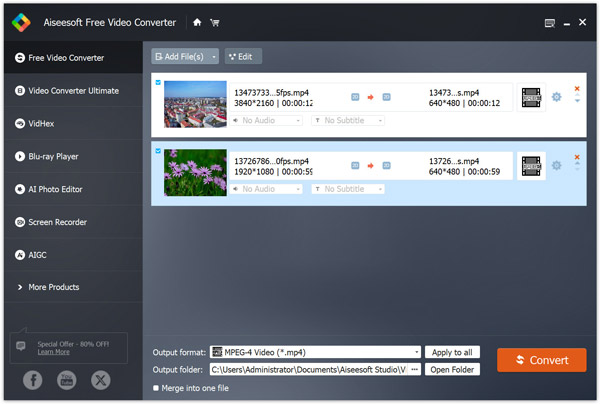Open the X social icon

101,380
